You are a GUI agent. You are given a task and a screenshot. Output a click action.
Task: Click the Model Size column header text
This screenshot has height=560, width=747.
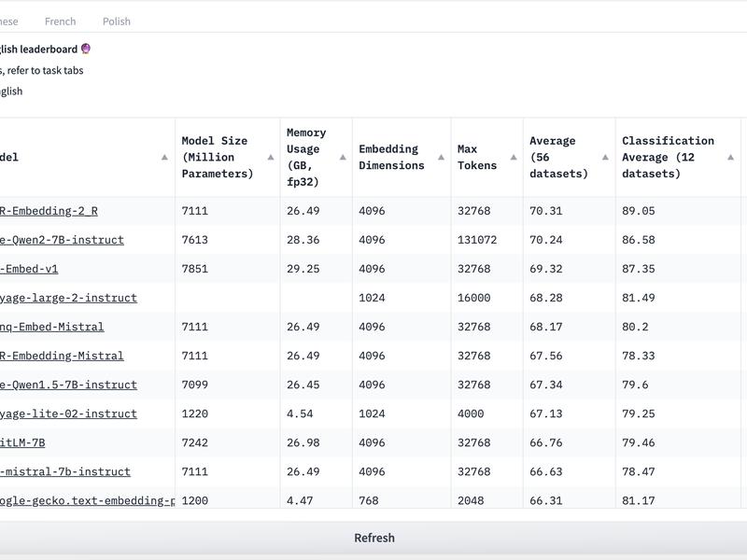[217, 157]
